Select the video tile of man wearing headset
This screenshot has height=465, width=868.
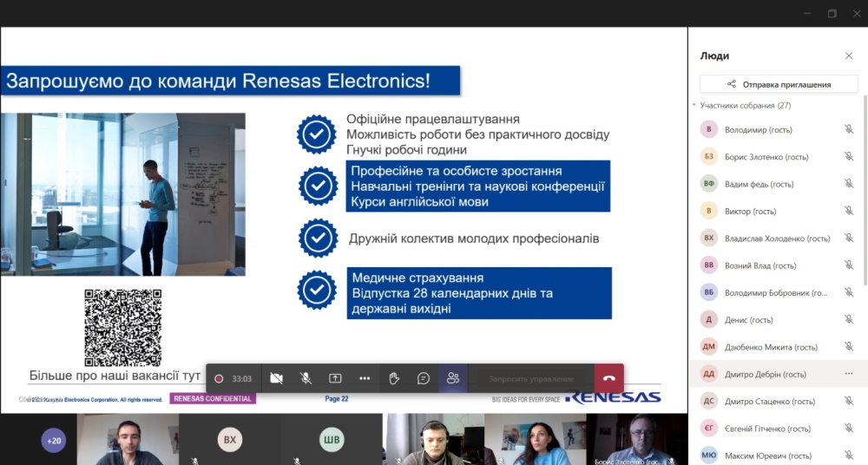point(433,440)
